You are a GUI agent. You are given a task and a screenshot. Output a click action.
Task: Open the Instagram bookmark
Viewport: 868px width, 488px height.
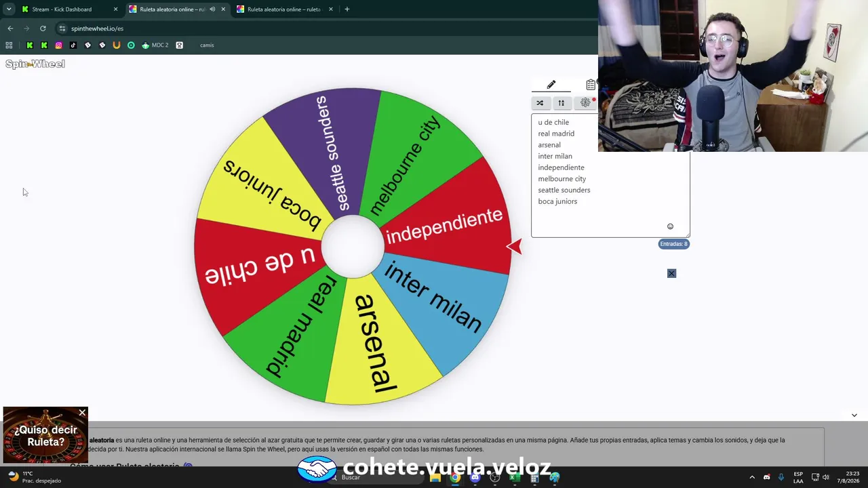(59, 45)
